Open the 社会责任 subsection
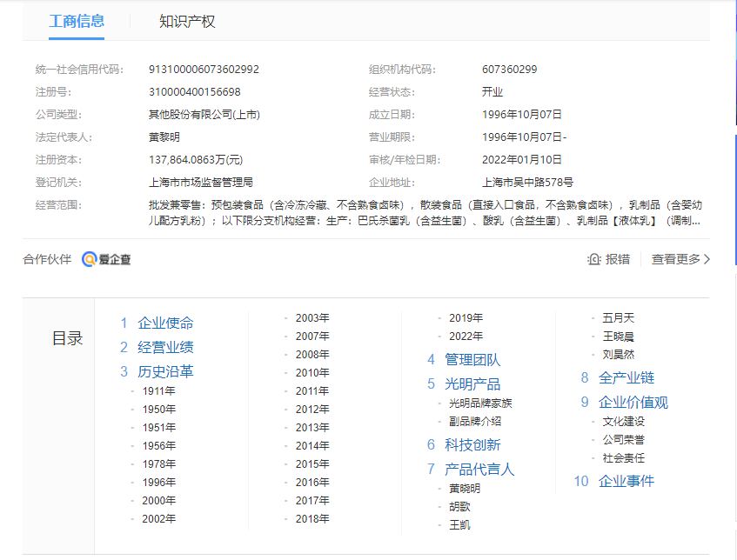 (x=624, y=458)
